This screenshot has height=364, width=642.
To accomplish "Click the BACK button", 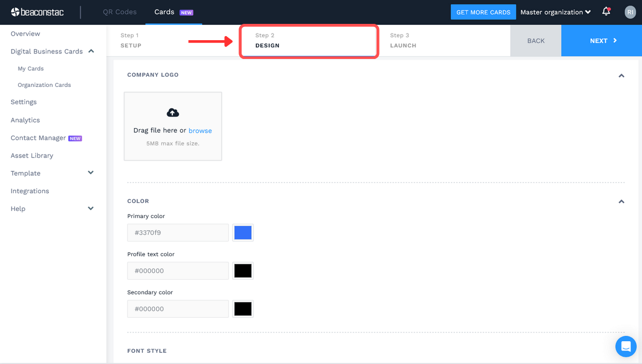I will pyautogui.click(x=536, y=41).
